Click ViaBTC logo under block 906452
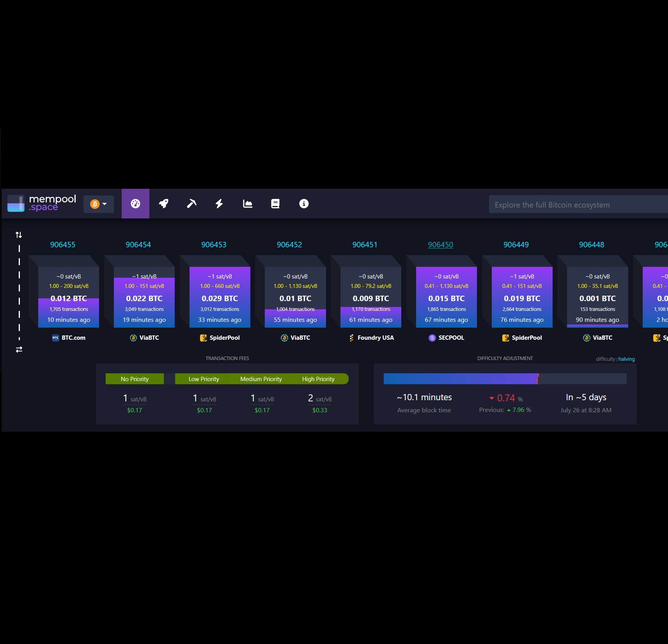Screen dimensions: 668x644 click(284, 338)
